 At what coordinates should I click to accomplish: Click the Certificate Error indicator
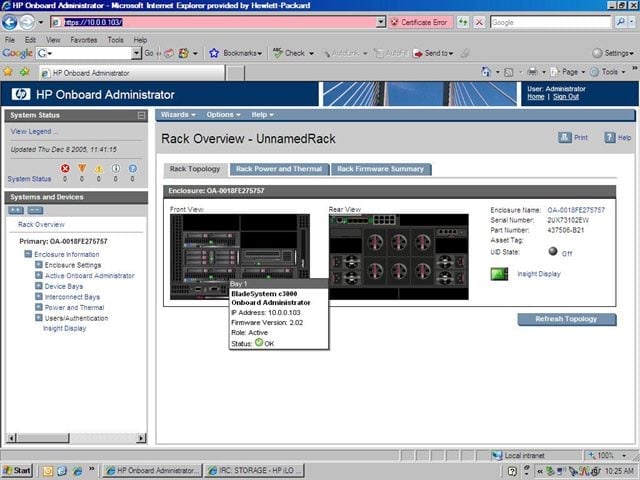coord(420,22)
